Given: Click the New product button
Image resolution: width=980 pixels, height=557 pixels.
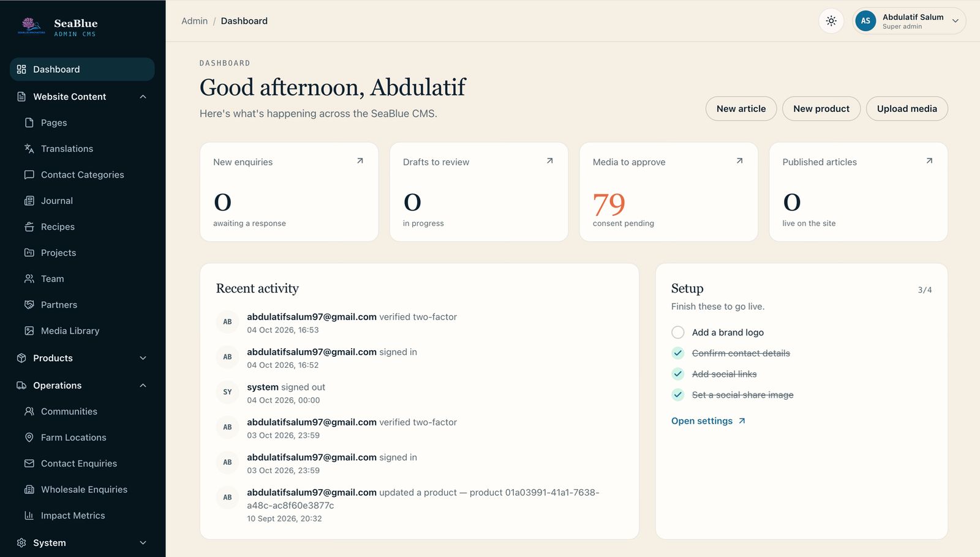Looking at the screenshot, I should (821, 108).
